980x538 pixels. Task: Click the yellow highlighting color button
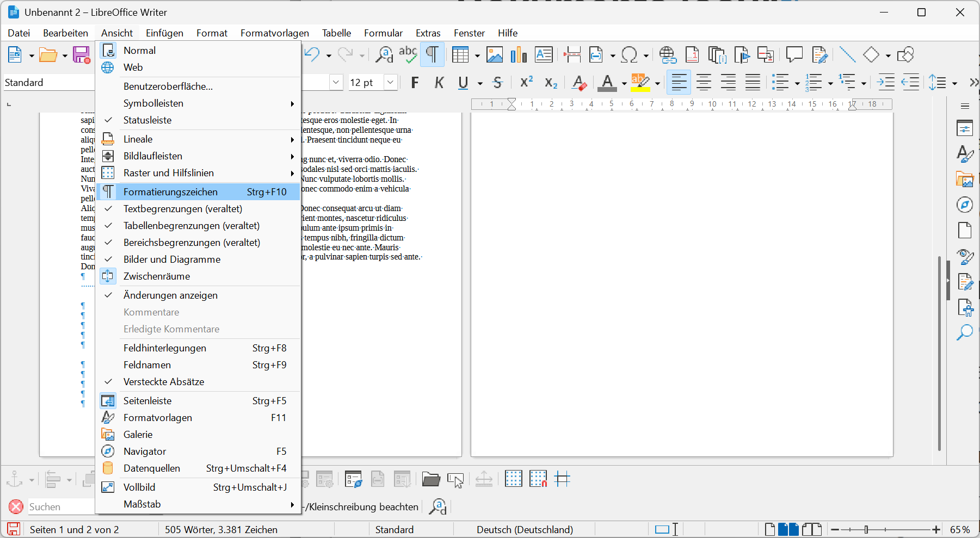pos(640,83)
